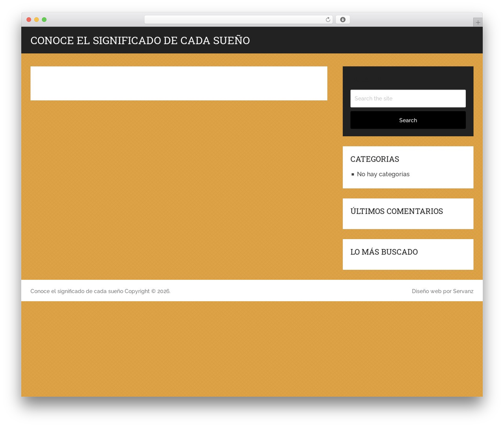
Task: Select the Lo más buscado heading
Action: point(384,252)
